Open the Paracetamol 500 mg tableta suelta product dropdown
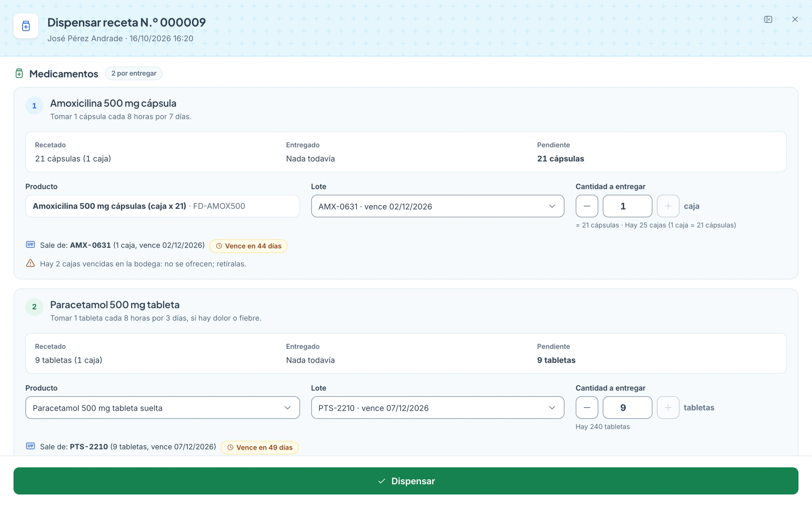812x508 pixels. [x=162, y=408]
